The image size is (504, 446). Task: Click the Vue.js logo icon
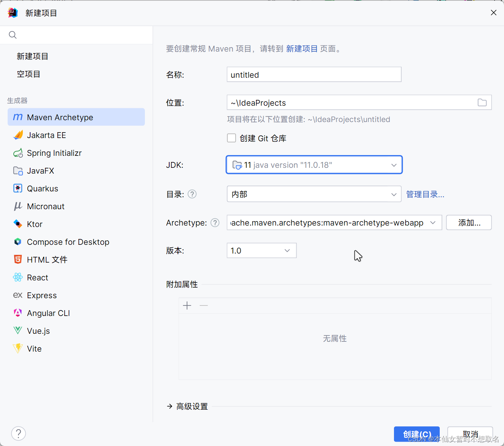tap(18, 331)
